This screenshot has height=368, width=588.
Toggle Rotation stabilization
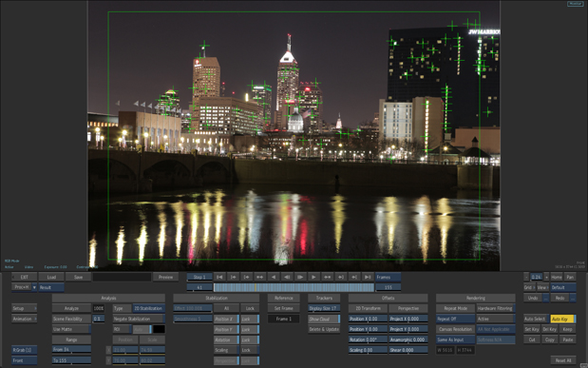(x=226, y=339)
